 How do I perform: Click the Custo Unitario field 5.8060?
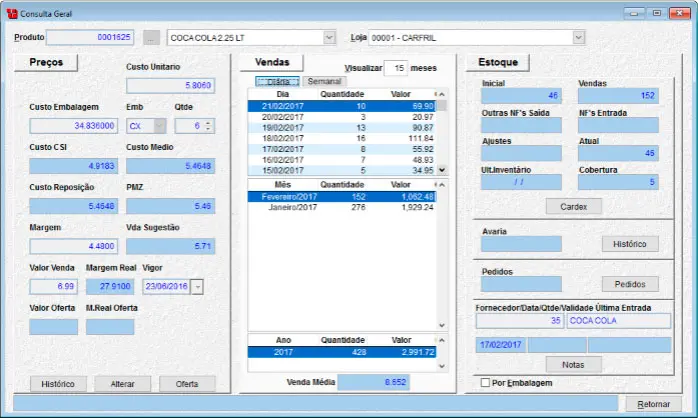[x=170, y=85]
